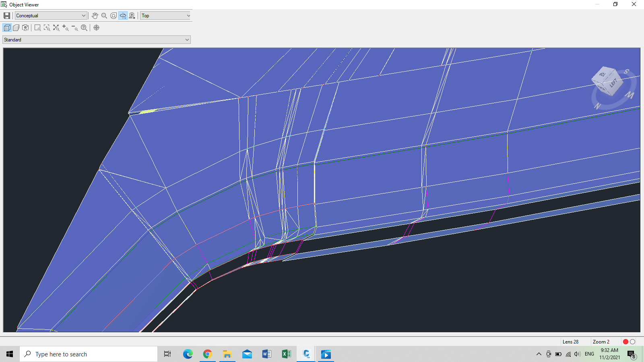Select the Pan hand tool
The width and height of the screenshot is (644, 362).
point(95,16)
